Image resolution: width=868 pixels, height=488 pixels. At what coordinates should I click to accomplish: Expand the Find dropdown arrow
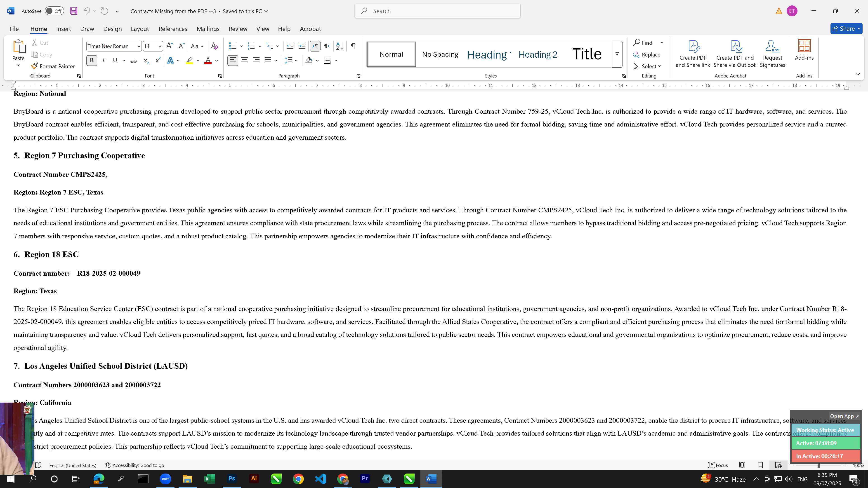click(x=662, y=43)
